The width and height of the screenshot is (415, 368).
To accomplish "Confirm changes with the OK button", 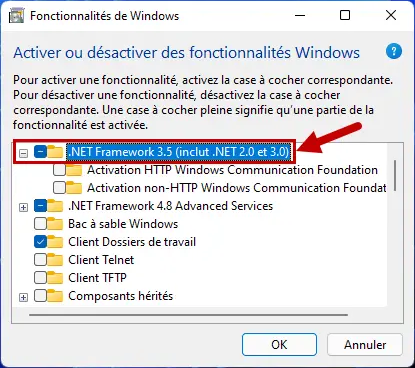I will point(279,345).
